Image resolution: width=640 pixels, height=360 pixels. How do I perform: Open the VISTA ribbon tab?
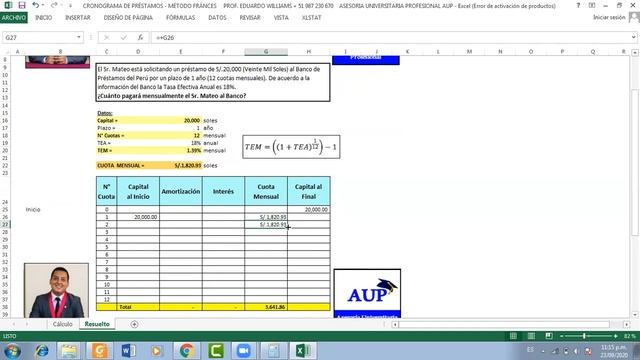281,18
